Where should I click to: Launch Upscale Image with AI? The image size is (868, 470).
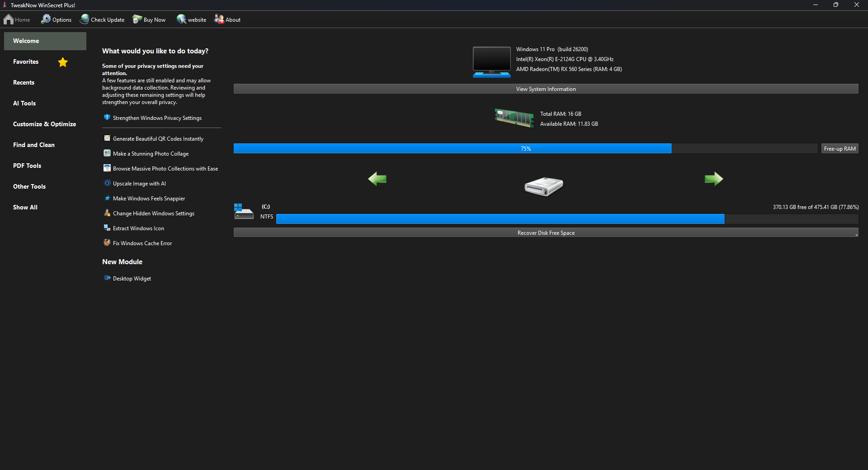(139, 184)
